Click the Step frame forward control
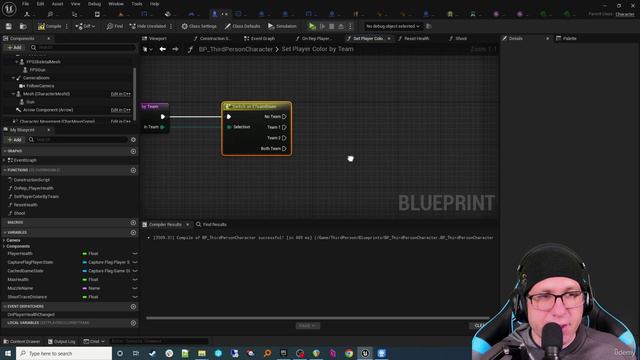This screenshot has width=640, height=360. [322, 26]
